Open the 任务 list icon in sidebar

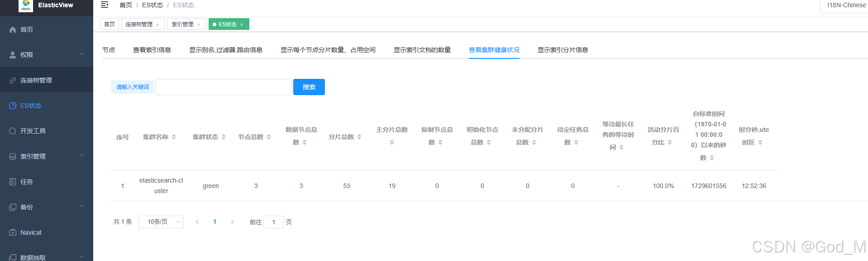(x=13, y=182)
